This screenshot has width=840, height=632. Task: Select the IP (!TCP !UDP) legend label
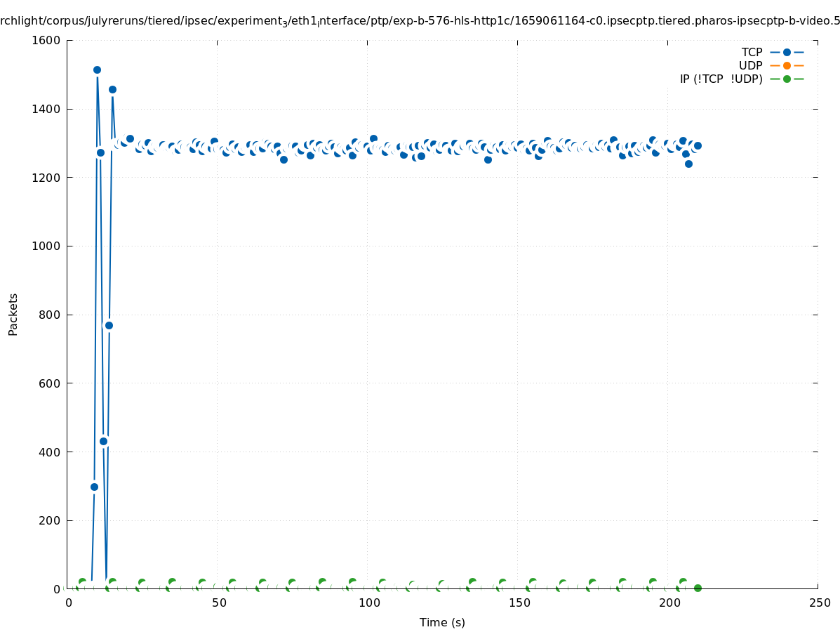pos(721,79)
